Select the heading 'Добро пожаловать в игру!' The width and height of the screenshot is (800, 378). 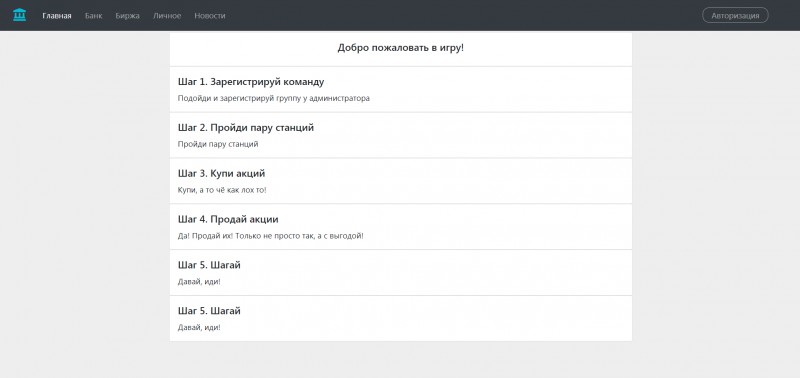pyautogui.click(x=401, y=48)
